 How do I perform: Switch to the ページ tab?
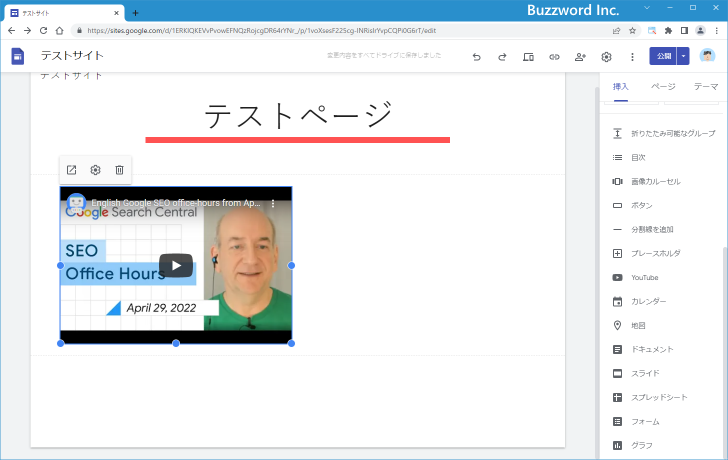(663, 87)
